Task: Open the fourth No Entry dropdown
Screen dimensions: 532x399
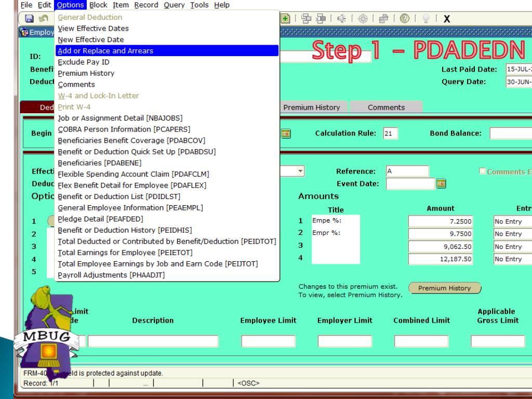Action: (512, 259)
